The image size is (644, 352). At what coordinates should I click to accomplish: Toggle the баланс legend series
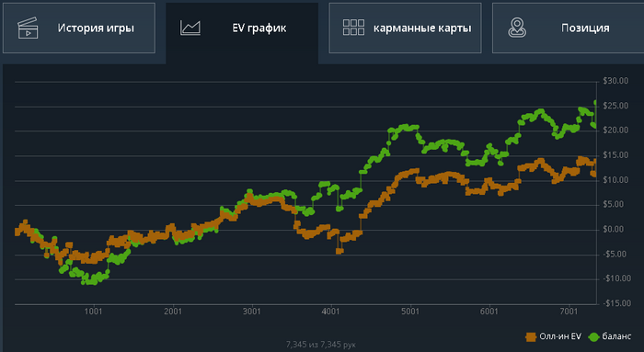(609, 336)
